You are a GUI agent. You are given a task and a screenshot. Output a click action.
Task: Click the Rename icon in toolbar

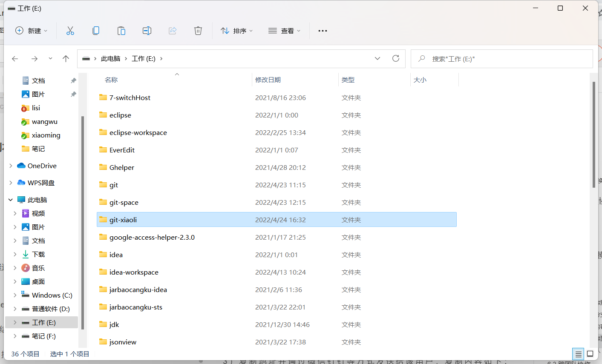coord(147,31)
